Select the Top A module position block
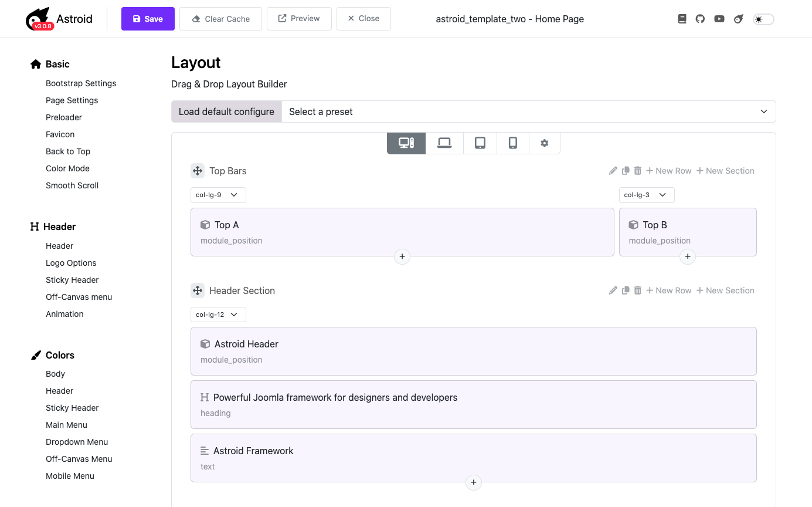 tap(402, 232)
